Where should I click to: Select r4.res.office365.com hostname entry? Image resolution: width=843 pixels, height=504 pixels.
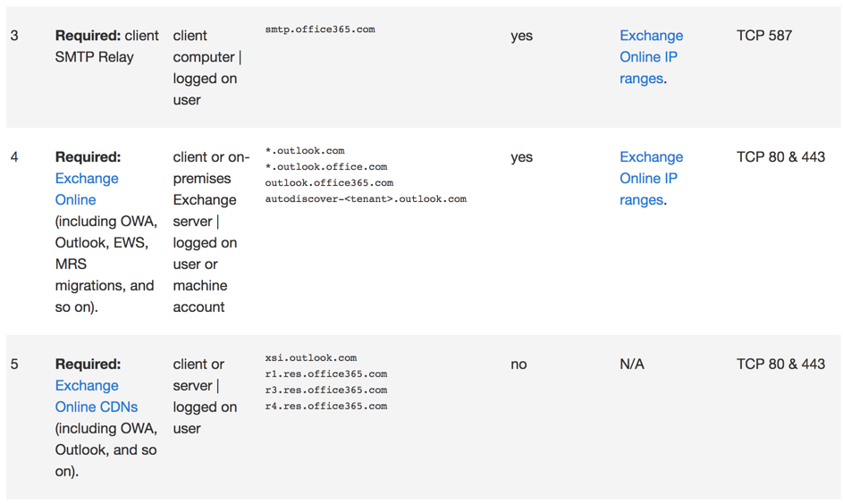(325, 407)
